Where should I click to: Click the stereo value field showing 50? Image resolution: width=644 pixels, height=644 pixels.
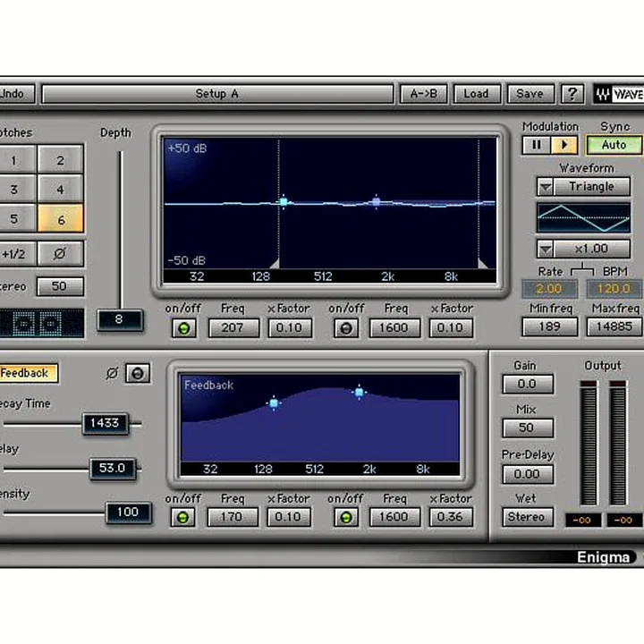coord(60,286)
